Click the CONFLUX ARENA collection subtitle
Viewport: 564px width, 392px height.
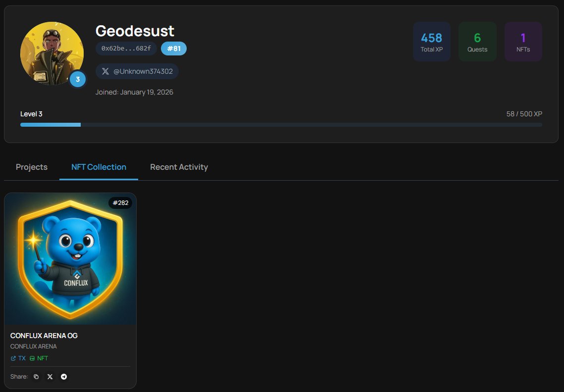[34, 346]
